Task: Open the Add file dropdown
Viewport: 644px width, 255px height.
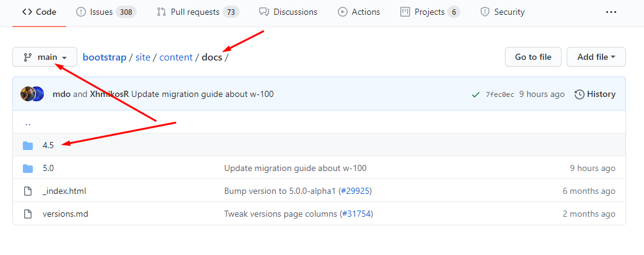Action: [596, 57]
